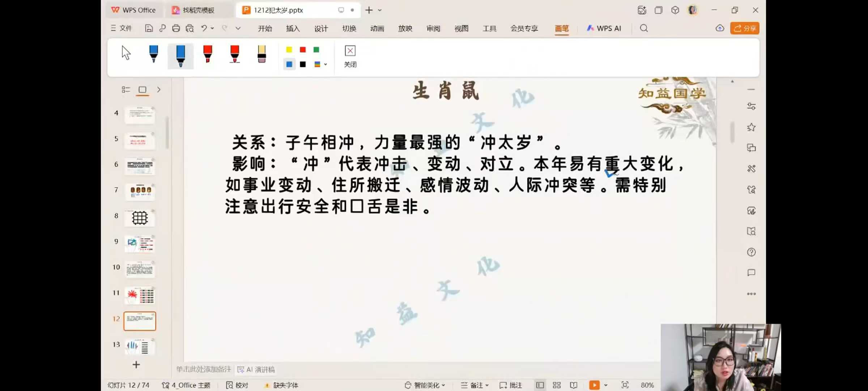
Task: Expand new tab dropdown arrow
Action: pyautogui.click(x=380, y=10)
